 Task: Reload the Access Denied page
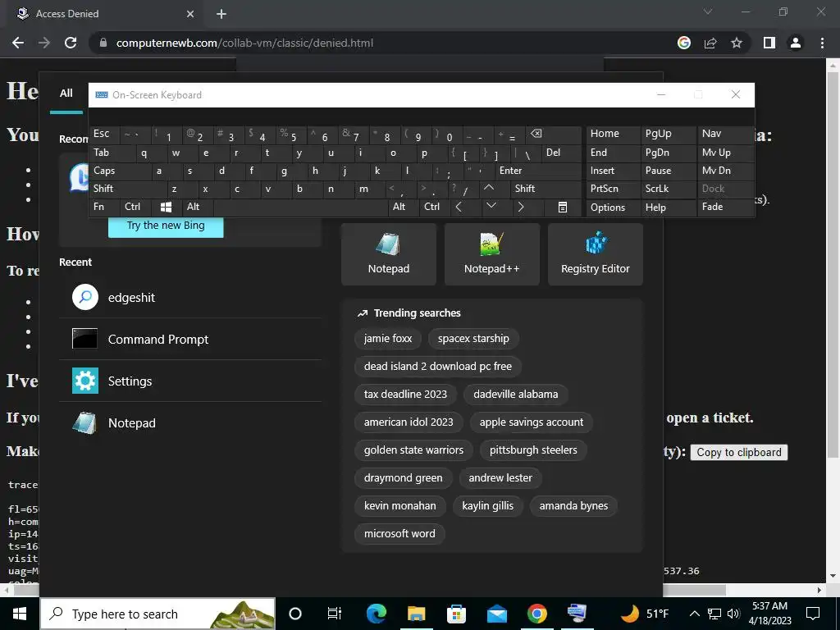click(x=71, y=43)
